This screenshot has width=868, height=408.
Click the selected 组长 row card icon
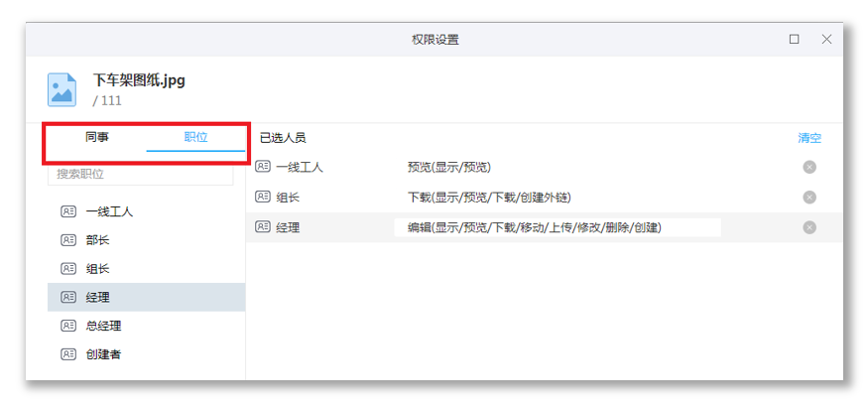[x=263, y=197]
